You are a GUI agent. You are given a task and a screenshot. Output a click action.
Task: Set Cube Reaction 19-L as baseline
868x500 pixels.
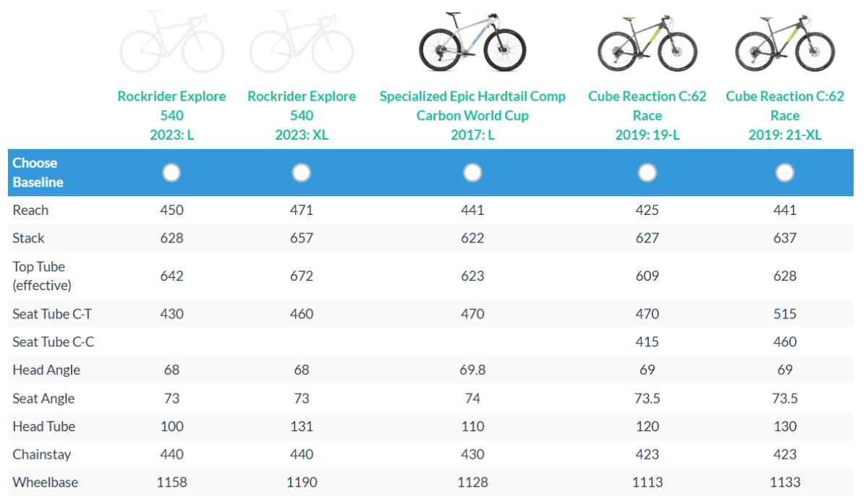(x=647, y=172)
